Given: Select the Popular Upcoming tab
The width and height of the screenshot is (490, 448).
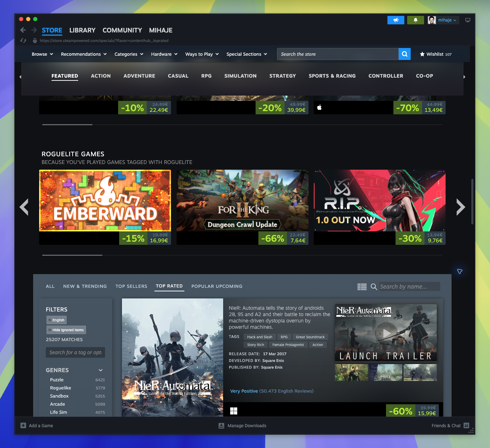Looking at the screenshot, I should (217, 286).
